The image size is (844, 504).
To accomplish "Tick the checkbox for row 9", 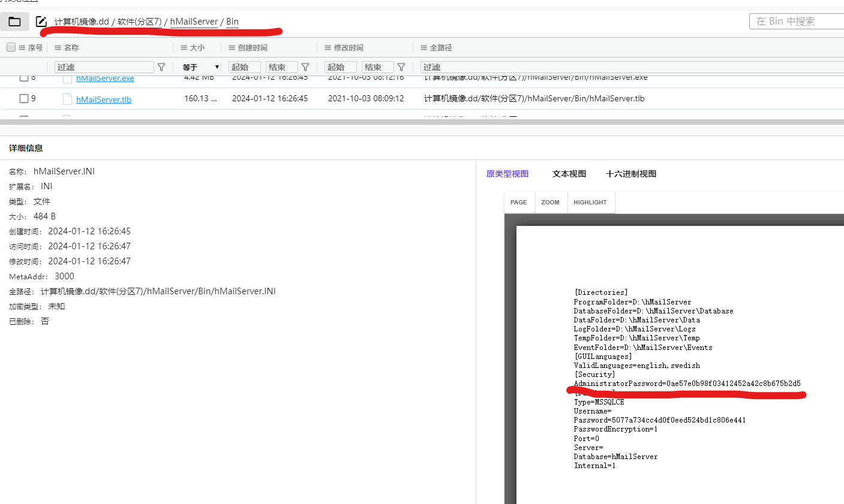I will click(24, 98).
